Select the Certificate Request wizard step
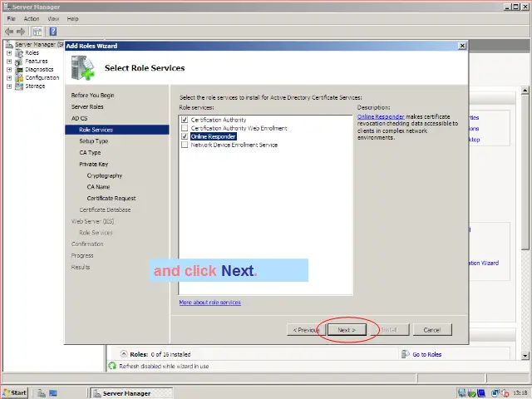Image resolution: width=532 pixels, height=399 pixels. click(x=111, y=199)
